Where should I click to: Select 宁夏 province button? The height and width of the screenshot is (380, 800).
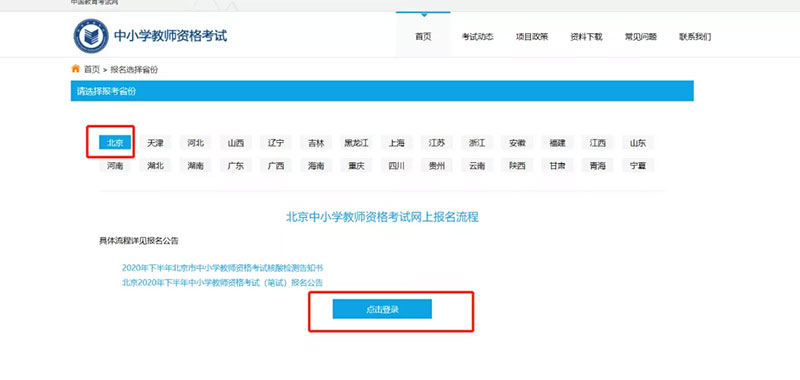click(x=638, y=165)
